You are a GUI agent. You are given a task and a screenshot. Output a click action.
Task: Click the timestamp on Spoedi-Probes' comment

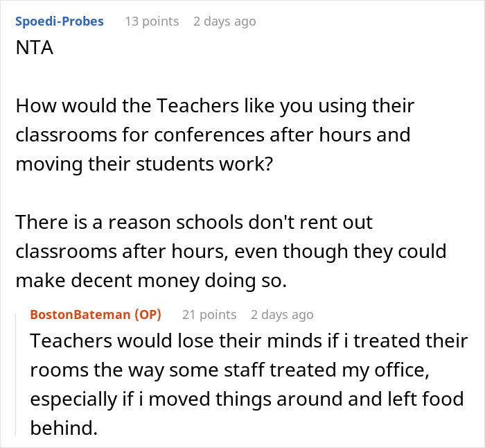224,21
